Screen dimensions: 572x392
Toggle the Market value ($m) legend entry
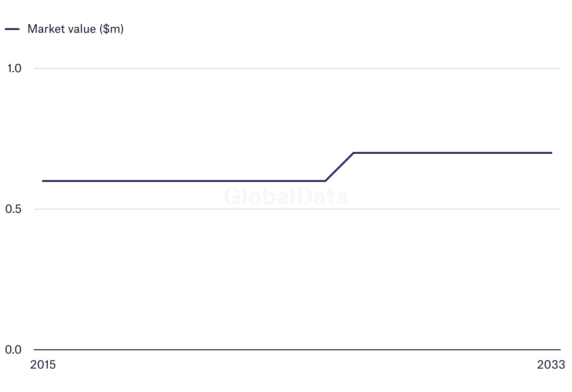[x=64, y=29]
